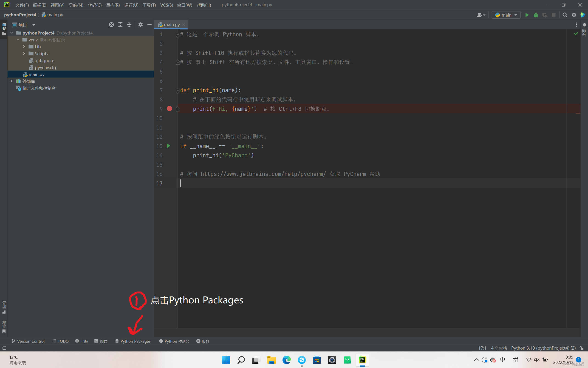Collapse the venv folder
This screenshot has width=588, height=368.
point(18,39)
